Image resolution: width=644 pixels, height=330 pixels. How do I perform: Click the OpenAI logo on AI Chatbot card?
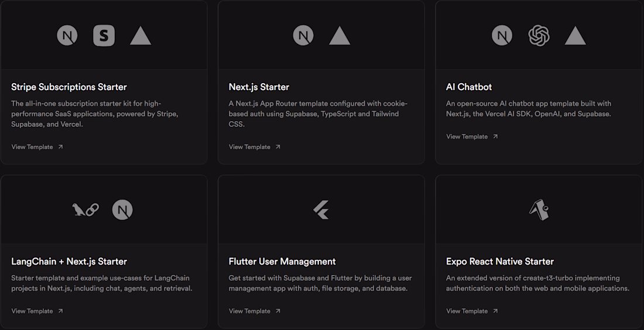point(539,36)
